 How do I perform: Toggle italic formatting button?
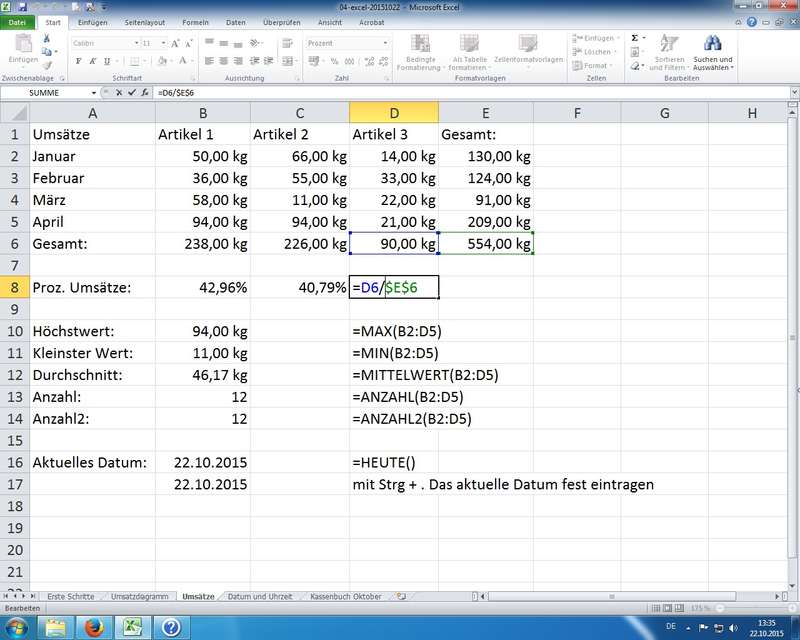click(x=92, y=61)
